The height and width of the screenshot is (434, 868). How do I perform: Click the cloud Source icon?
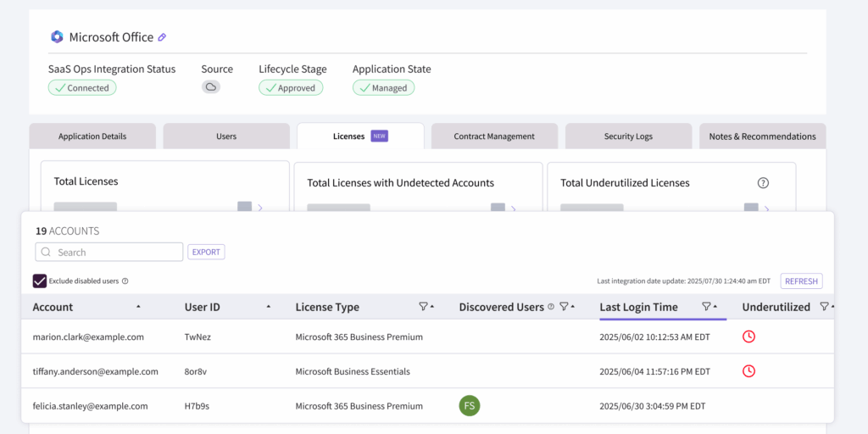click(x=211, y=87)
